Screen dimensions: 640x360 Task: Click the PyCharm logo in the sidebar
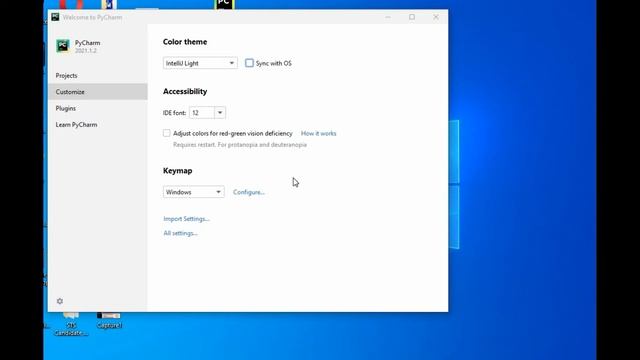63,46
